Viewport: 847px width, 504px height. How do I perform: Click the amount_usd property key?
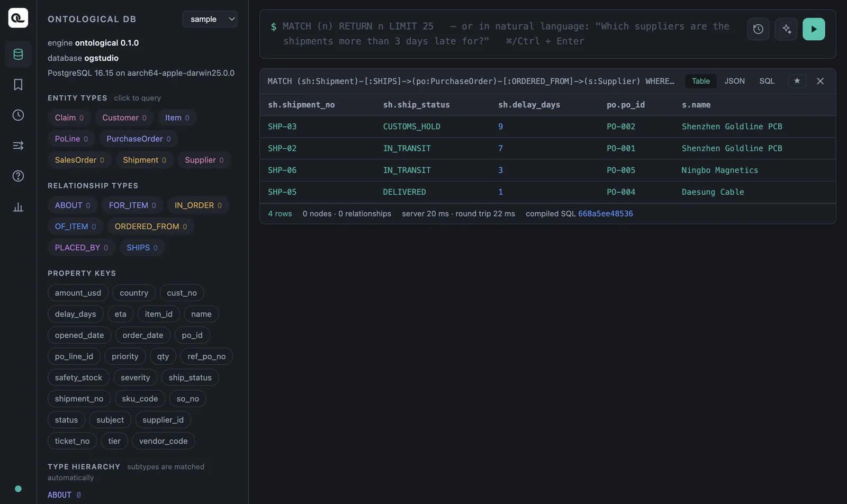tap(78, 293)
